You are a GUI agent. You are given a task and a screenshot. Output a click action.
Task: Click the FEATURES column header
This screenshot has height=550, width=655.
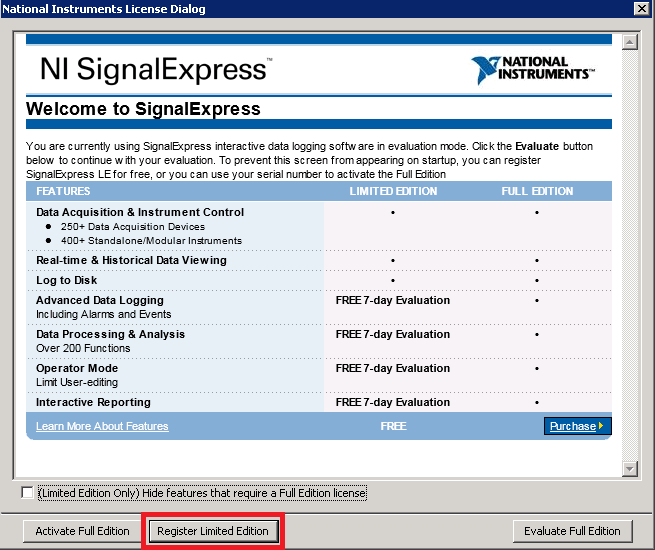coord(63,191)
